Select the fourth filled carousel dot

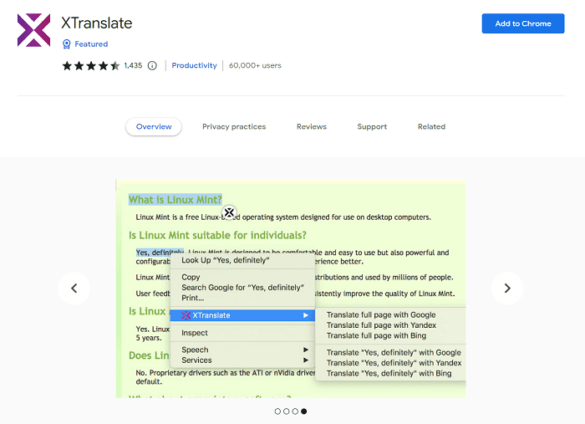[x=304, y=411]
